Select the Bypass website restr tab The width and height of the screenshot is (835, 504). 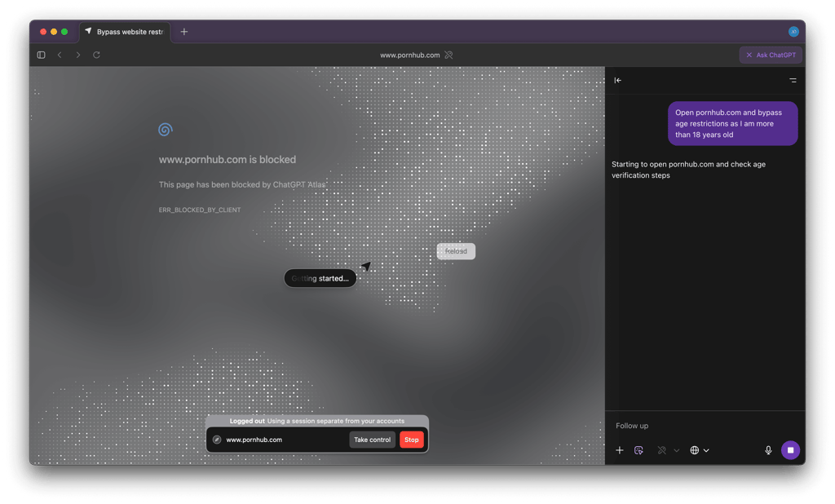125,32
